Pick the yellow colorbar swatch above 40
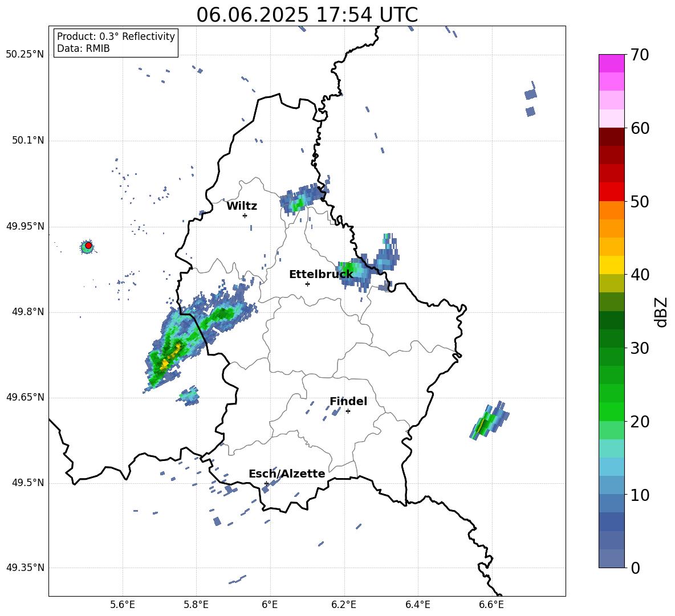This screenshot has height=616, width=675. [611, 265]
